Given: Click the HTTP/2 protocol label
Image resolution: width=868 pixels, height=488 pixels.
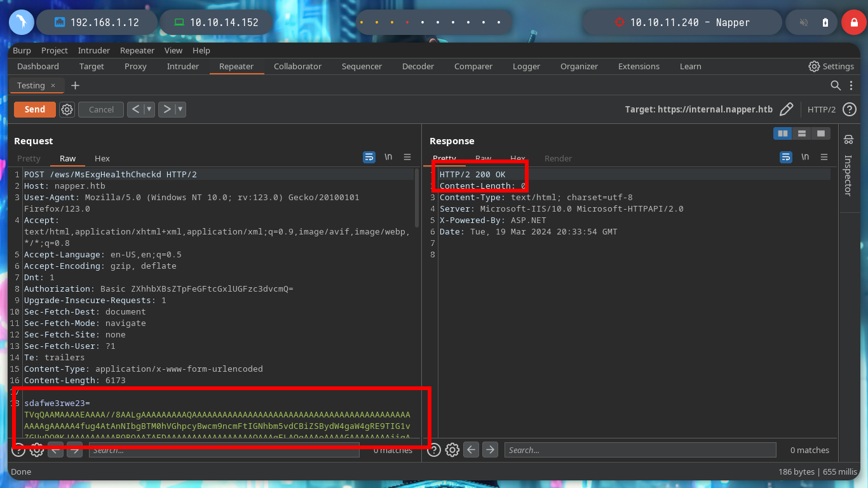Looking at the screenshot, I should coord(822,109).
